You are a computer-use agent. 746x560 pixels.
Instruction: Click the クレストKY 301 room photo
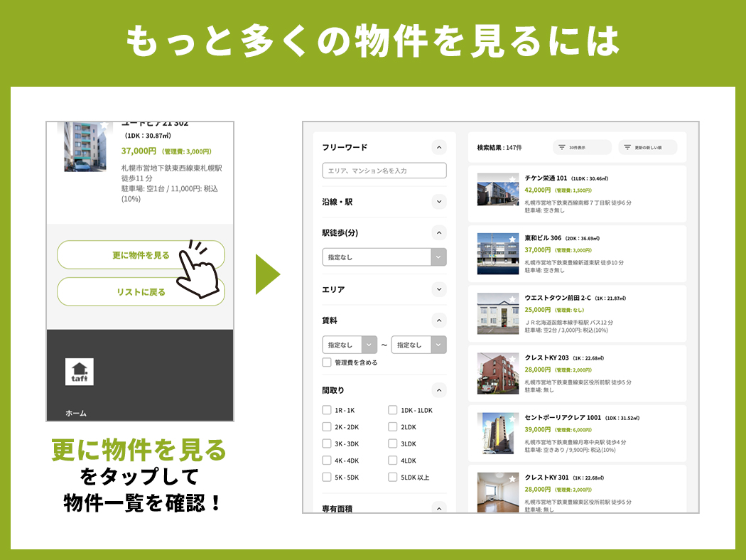(x=498, y=492)
